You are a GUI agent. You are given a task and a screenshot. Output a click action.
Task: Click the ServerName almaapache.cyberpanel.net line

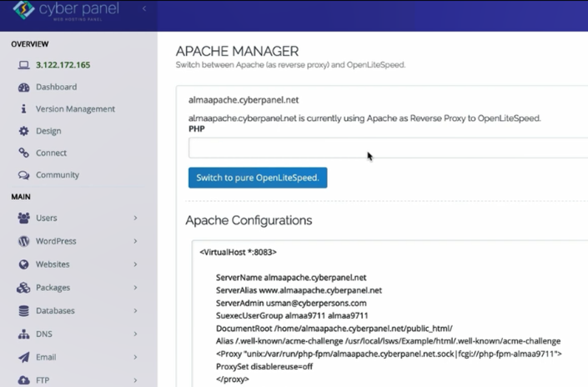point(291,278)
